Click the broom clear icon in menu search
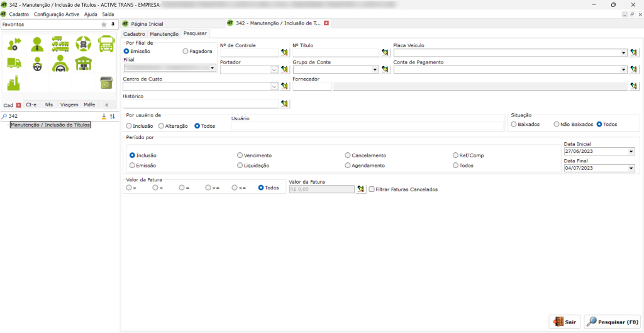 (104, 116)
